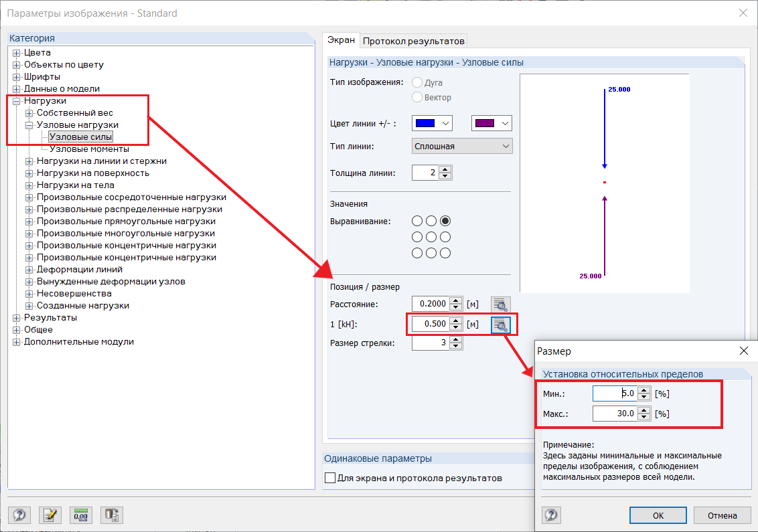Viewport: 758px width, 532px height.
Task: Select Нагрузки на поверхность tree item
Action: pyautogui.click(x=93, y=173)
